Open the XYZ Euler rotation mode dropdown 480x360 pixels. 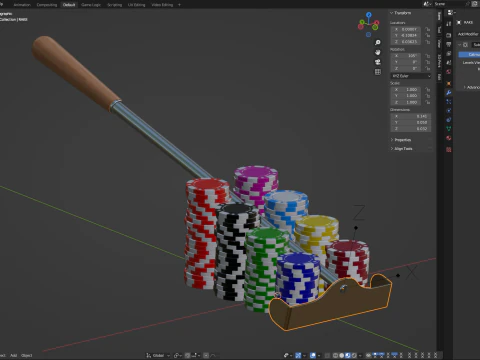click(411, 76)
